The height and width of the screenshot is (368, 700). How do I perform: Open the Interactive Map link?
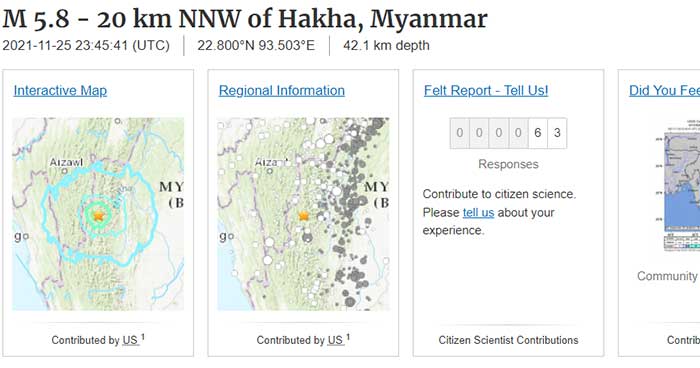point(60,91)
